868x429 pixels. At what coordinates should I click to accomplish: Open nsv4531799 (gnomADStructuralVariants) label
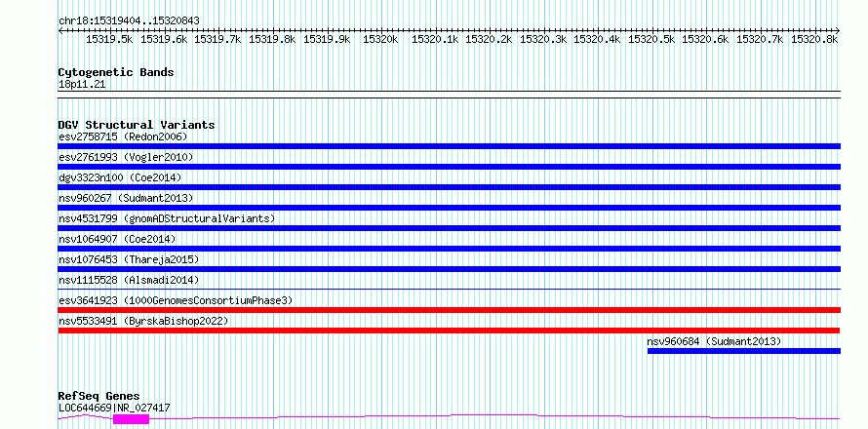click(x=167, y=218)
